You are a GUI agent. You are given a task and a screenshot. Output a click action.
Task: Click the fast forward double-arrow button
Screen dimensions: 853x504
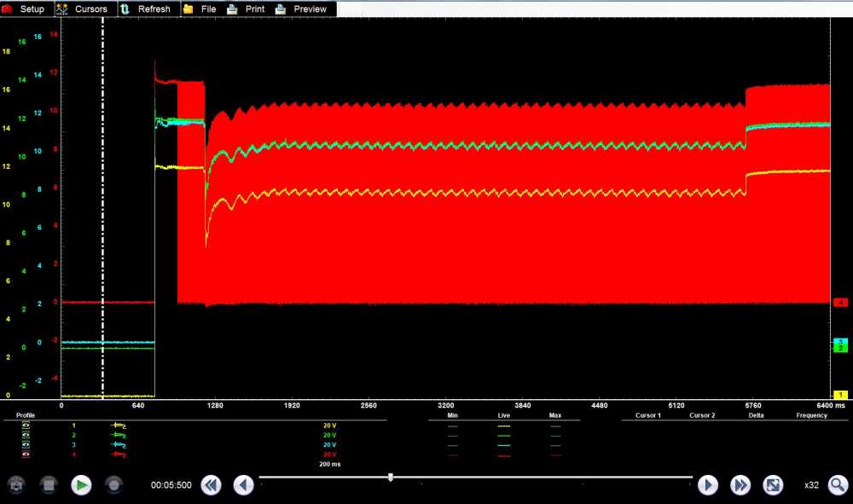tap(740, 485)
